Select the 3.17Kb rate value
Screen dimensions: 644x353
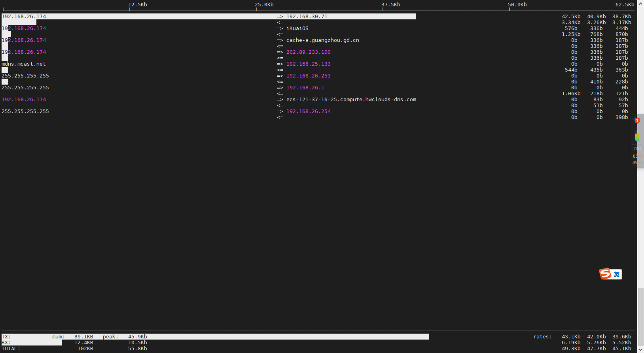[x=622, y=22]
